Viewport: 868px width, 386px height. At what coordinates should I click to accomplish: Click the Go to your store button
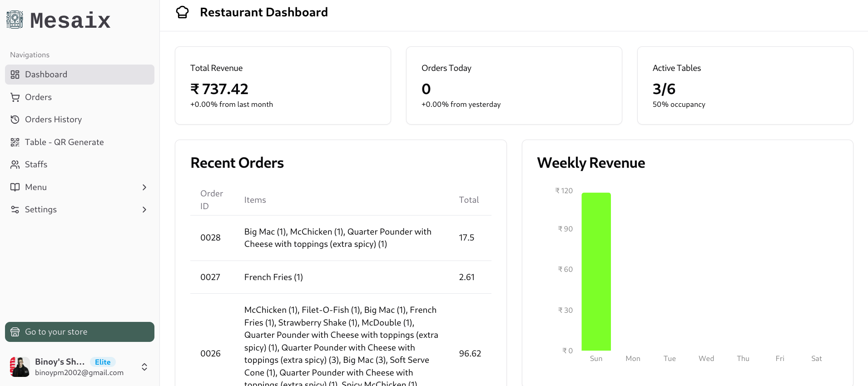tap(79, 332)
